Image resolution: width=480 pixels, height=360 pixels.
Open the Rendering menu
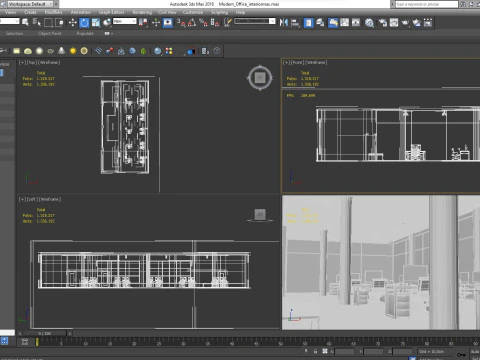[x=142, y=12]
